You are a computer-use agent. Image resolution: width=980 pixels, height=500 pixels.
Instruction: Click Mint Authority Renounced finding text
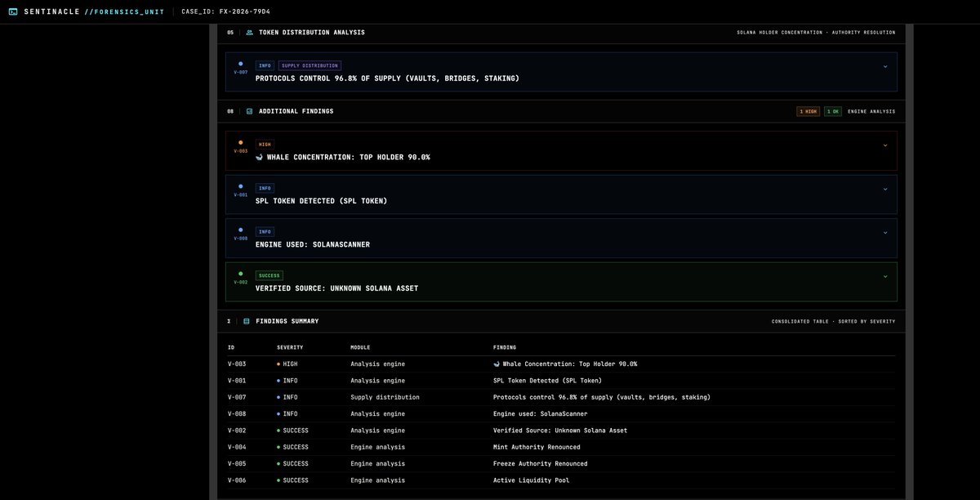coord(537,447)
